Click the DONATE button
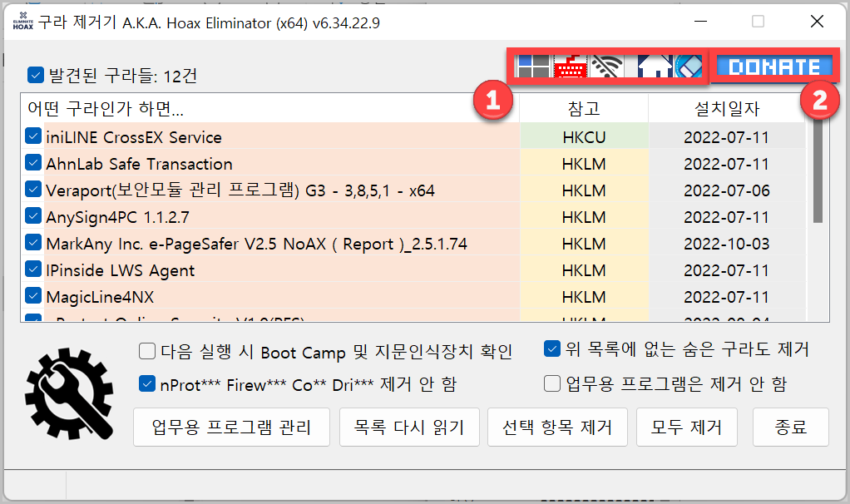 tap(774, 66)
